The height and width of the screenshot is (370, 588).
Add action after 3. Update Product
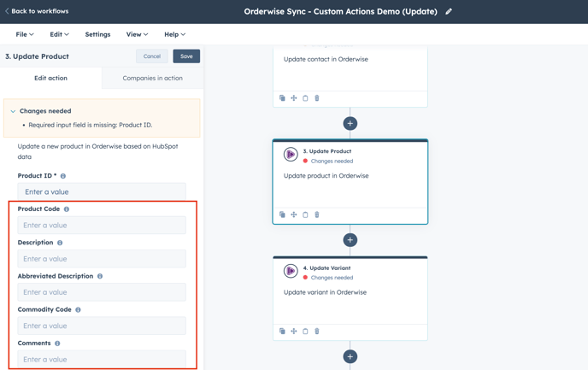350,240
